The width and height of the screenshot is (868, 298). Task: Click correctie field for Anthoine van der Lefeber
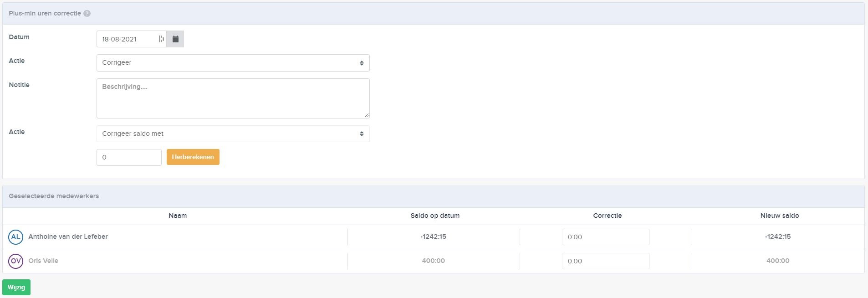click(606, 237)
